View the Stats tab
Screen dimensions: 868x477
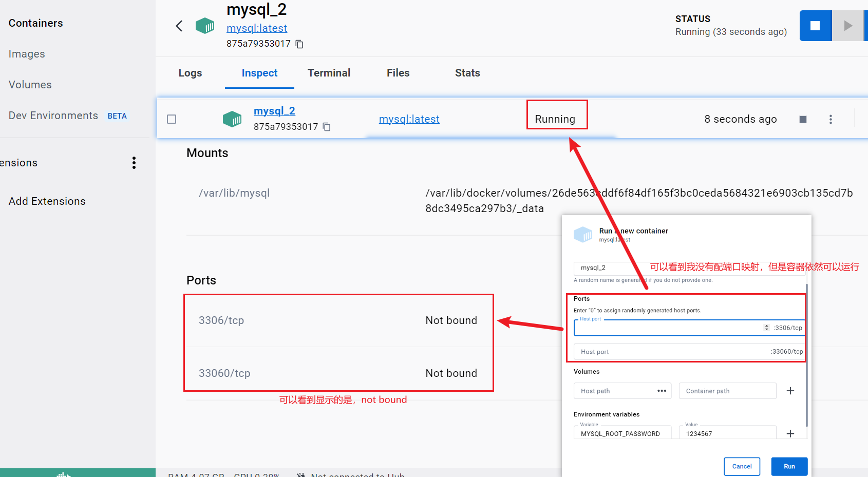pos(467,73)
